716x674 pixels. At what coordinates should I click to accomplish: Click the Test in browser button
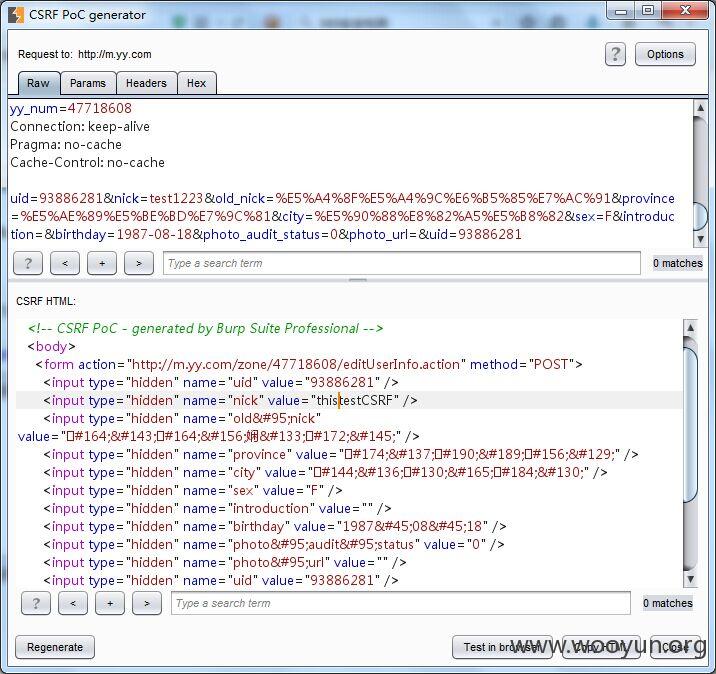(502, 647)
